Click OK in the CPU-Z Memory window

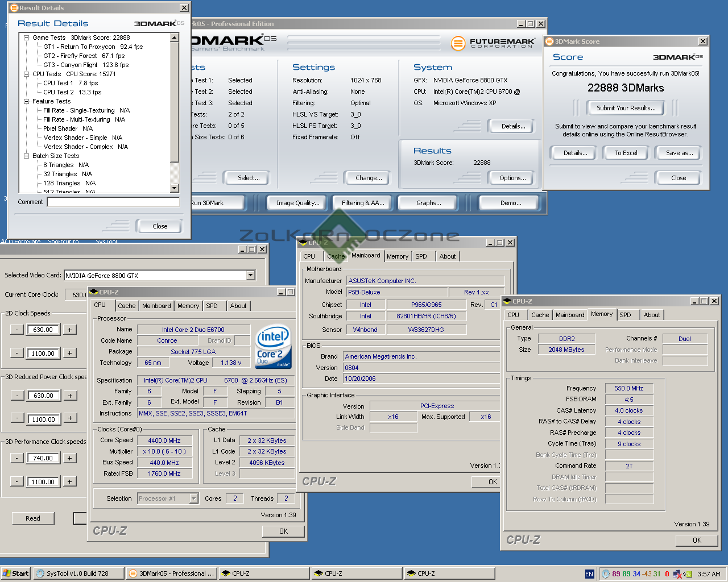click(697, 541)
